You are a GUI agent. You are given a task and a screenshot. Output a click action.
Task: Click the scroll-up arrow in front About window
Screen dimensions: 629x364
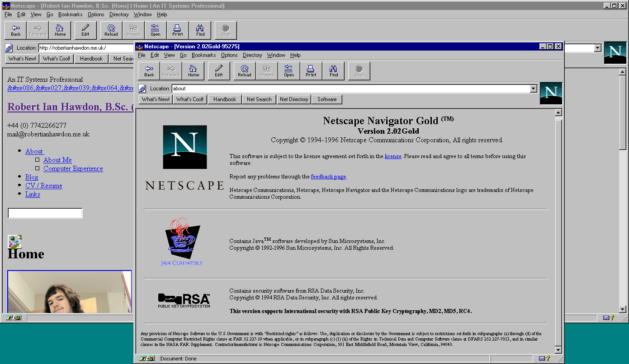[558, 112]
